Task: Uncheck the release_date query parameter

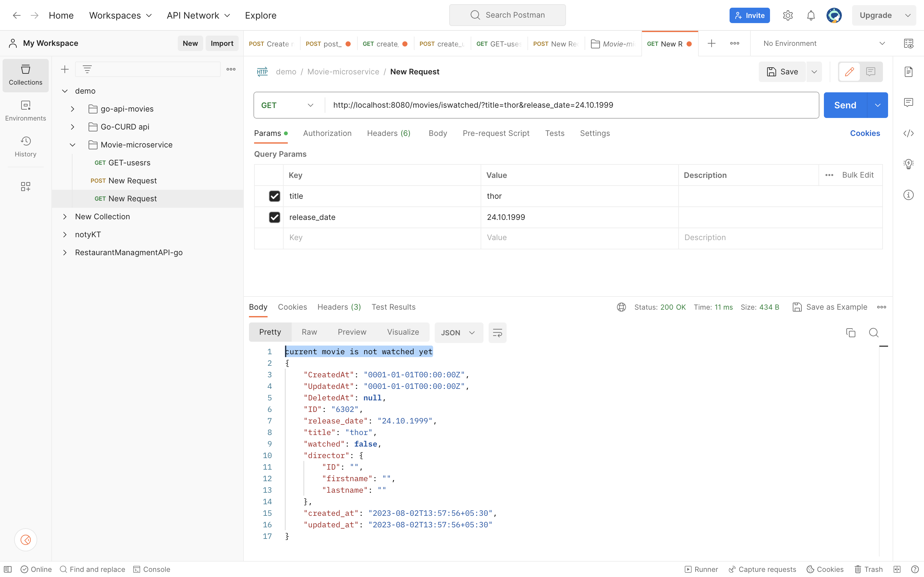Action: [x=274, y=217]
